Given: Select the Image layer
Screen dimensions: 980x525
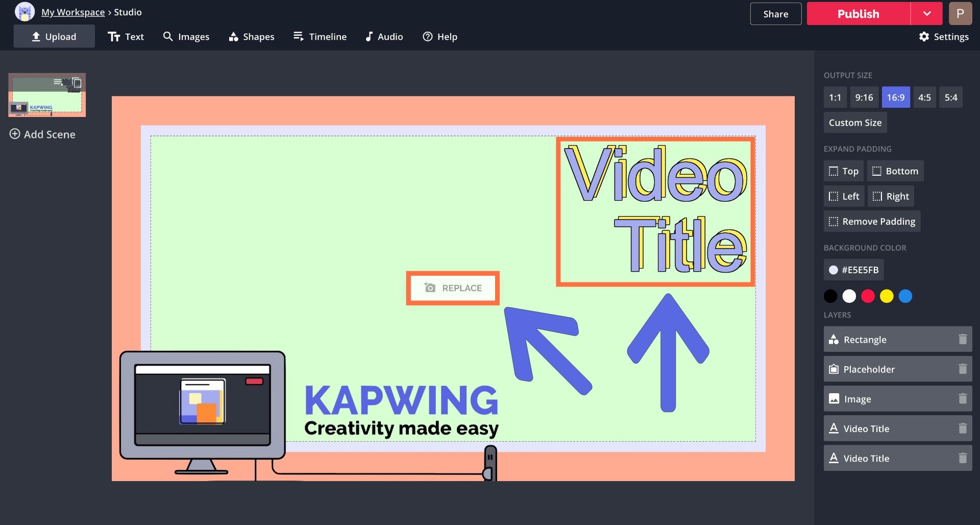Looking at the screenshot, I should point(898,398).
